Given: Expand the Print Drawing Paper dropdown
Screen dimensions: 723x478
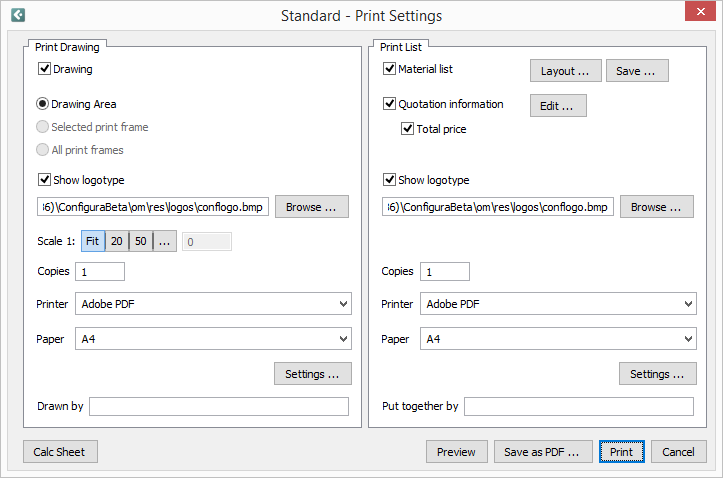Looking at the screenshot, I should (x=213, y=339).
